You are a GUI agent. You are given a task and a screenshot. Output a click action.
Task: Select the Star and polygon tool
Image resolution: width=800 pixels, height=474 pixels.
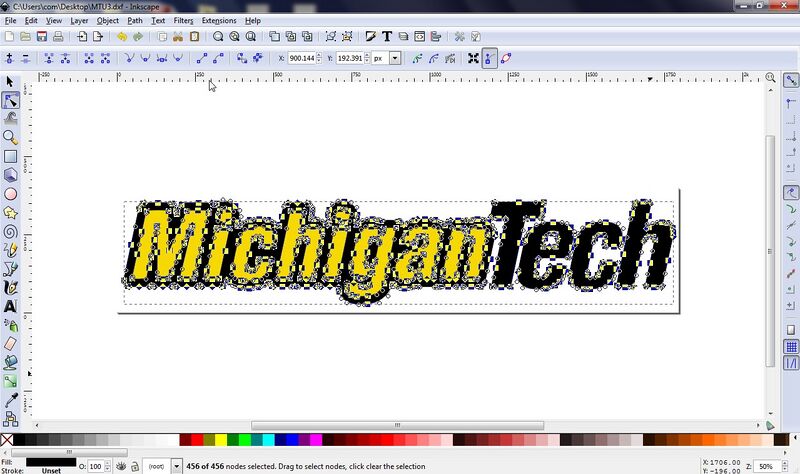tap(10, 213)
